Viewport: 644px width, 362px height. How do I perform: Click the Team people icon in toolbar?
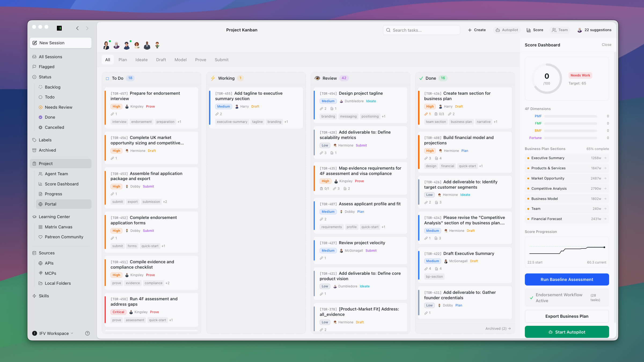[x=554, y=30]
